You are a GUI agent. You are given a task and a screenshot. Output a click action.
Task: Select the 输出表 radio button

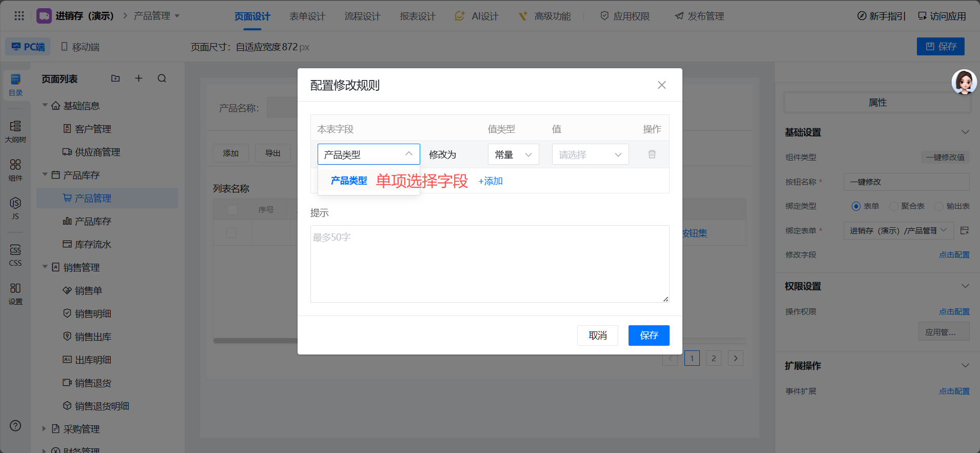[939, 206]
